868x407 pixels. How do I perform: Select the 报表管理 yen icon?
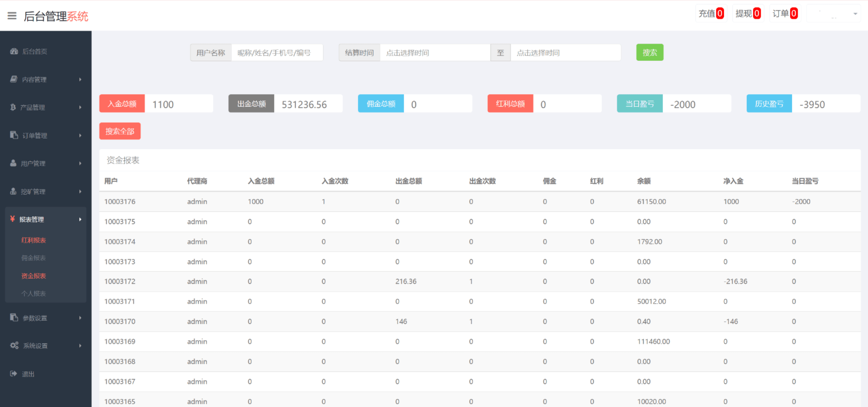[x=12, y=219]
